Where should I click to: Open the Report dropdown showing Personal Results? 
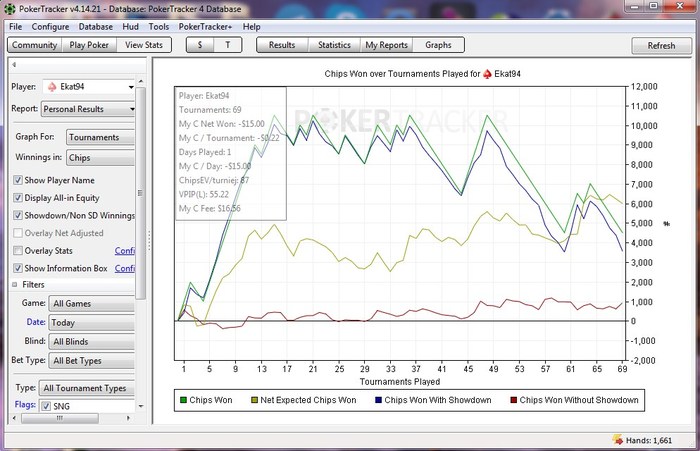[x=88, y=109]
